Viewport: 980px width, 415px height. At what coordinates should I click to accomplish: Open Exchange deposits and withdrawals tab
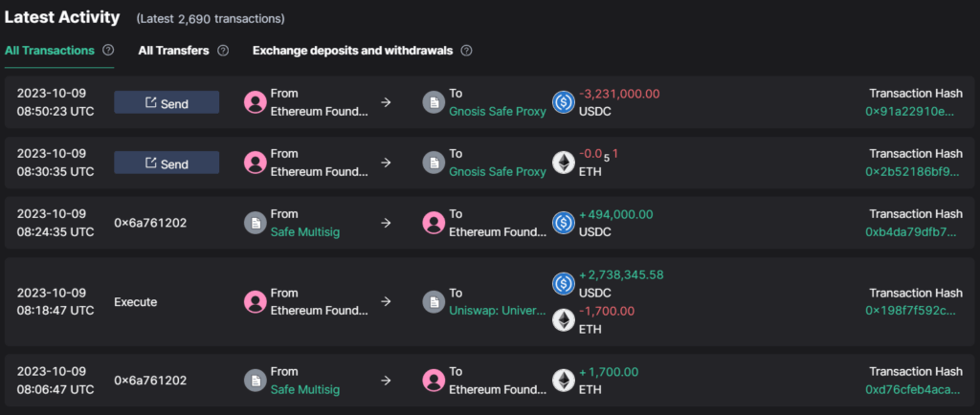click(x=352, y=51)
